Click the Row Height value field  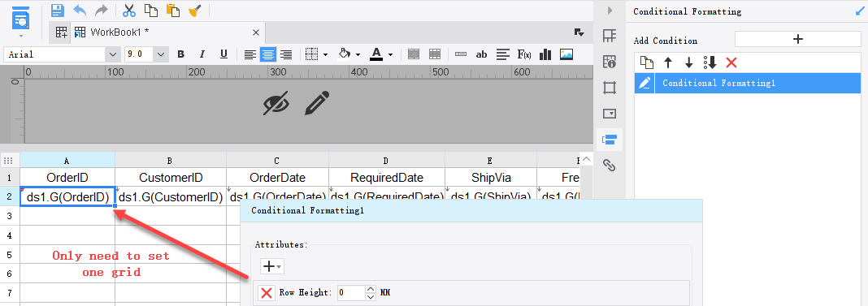coord(352,293)
